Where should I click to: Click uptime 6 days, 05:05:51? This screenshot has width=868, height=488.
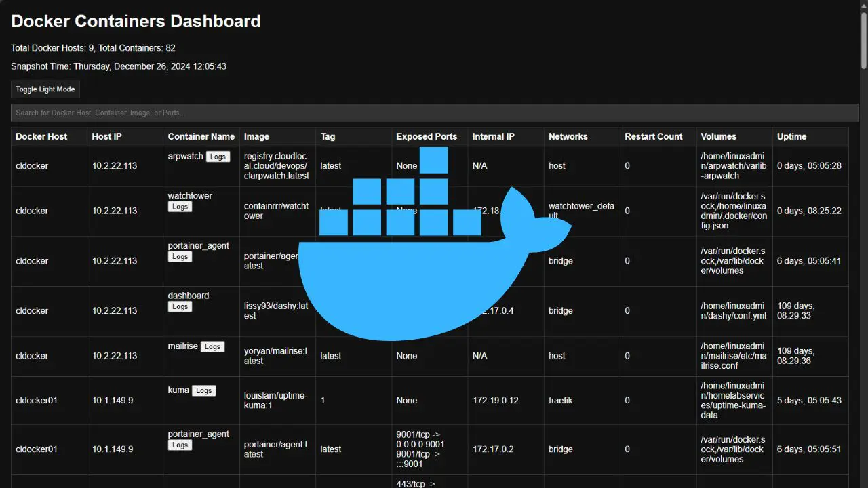point(809,449)
